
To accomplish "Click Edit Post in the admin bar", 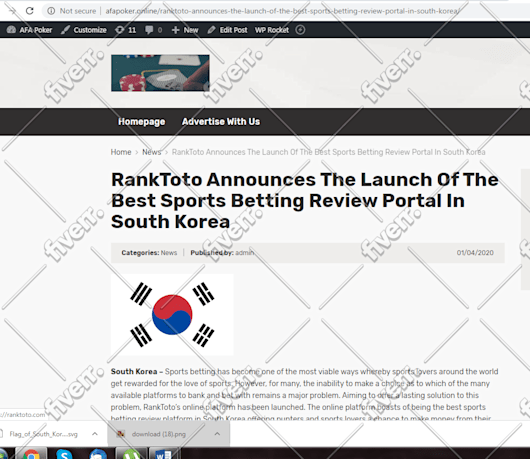I will coord(227,30).
